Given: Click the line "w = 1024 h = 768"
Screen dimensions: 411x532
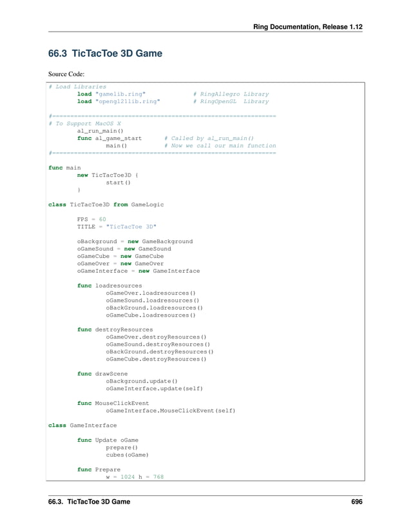Looking at the screenshot, I should [x=135, y=477].
